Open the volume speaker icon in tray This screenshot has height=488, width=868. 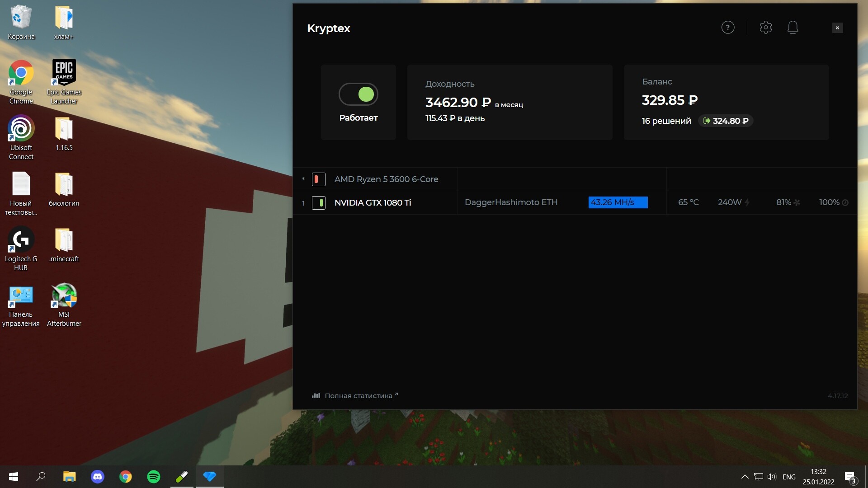pos(772,477)
